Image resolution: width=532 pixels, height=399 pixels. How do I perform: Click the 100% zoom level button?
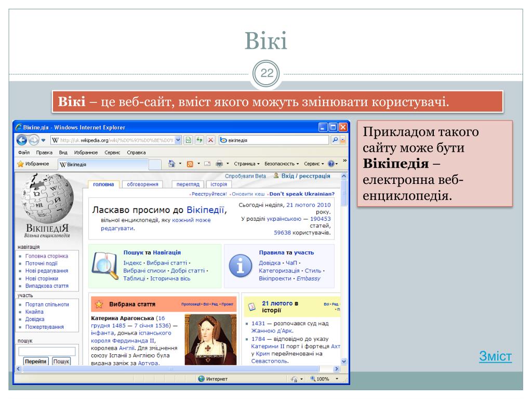pos(320,379)
